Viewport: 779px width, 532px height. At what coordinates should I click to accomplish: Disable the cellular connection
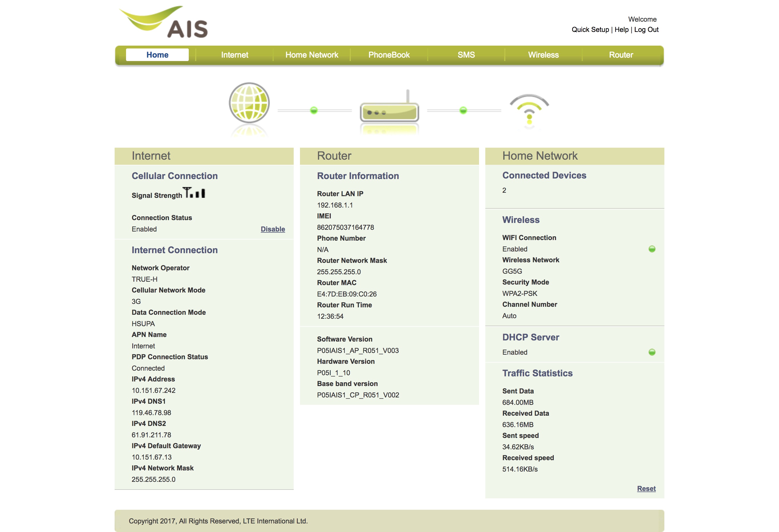[x=273, y=229]
